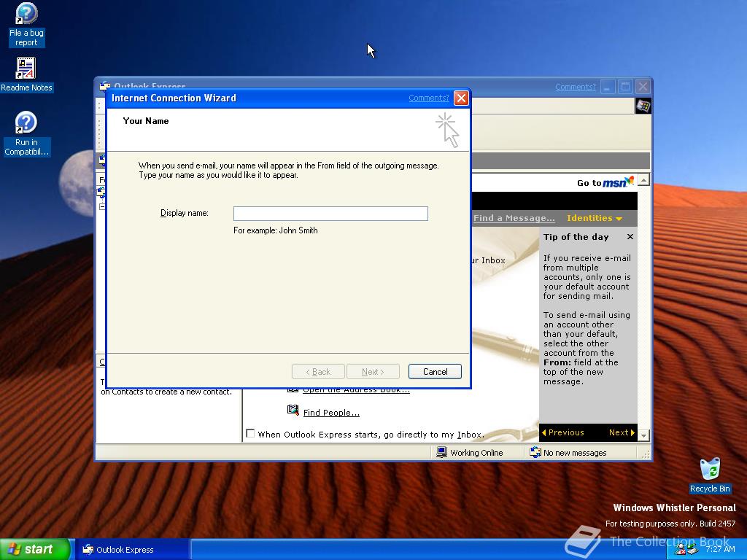
Task: Click the No new messages status icon
Action: coord(535,452)
